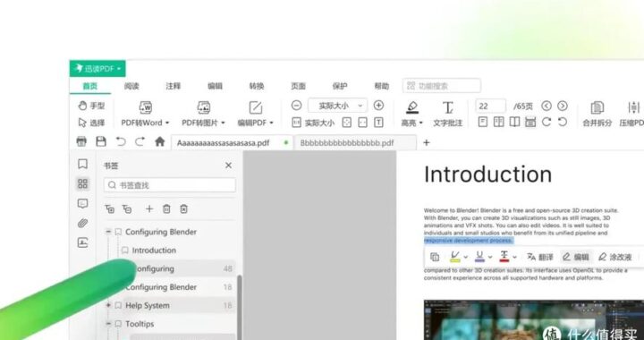The image size is (644, 340).
Task: Switch to book reading view layout
Action: tap(514, 122)
